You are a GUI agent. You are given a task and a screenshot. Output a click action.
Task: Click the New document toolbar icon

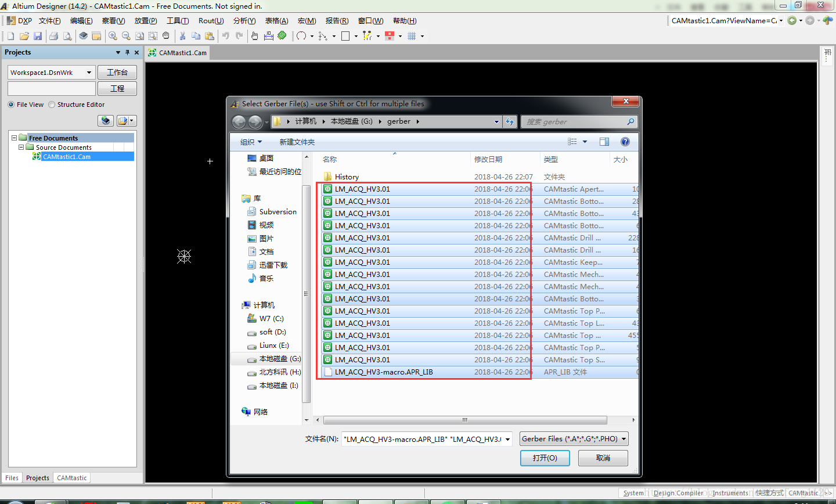(10, 36)
